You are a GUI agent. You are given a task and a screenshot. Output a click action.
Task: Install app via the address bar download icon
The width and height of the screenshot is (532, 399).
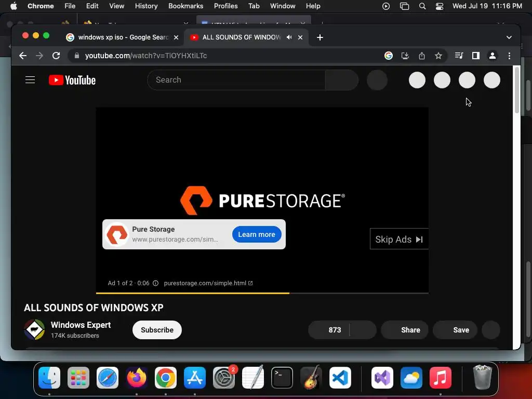pyautogui.click(x=405, y=56)
